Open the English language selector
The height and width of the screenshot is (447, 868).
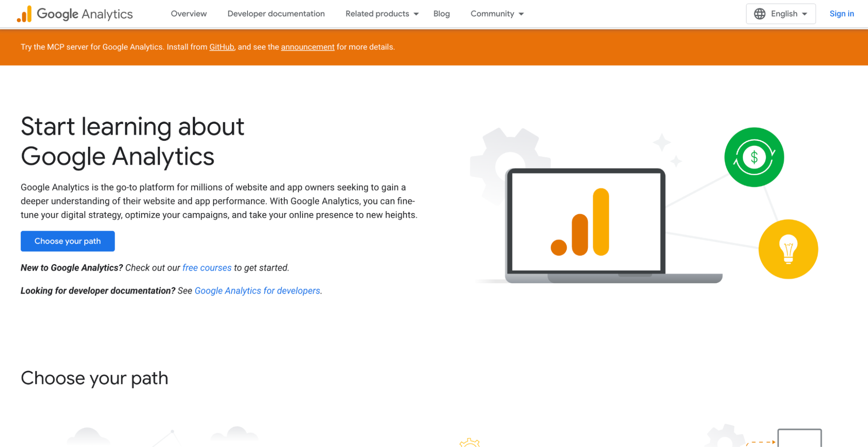(x=781, y=14)
